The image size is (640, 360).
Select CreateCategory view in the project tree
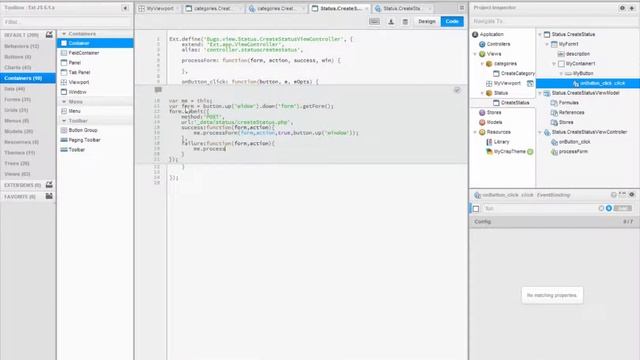pos(513,73)
